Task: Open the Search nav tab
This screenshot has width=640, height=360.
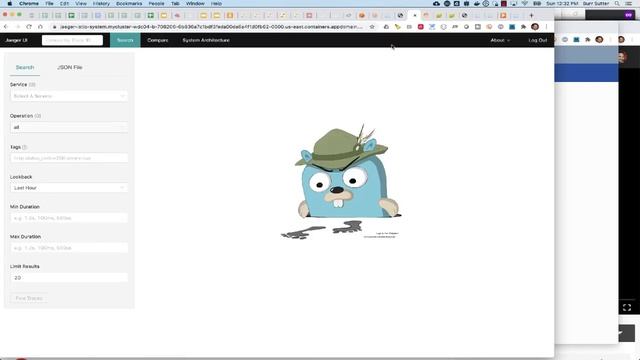Action: (x=125, y=40)
